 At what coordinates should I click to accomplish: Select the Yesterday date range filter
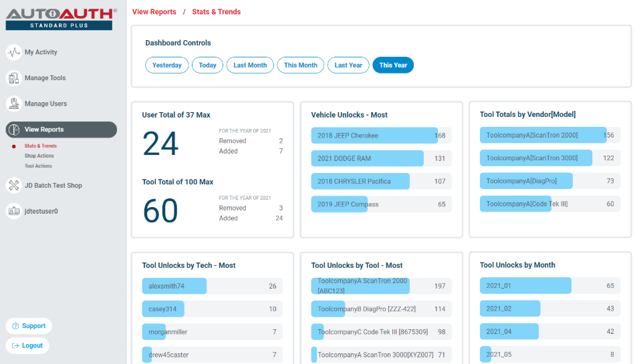click(166, 65)
